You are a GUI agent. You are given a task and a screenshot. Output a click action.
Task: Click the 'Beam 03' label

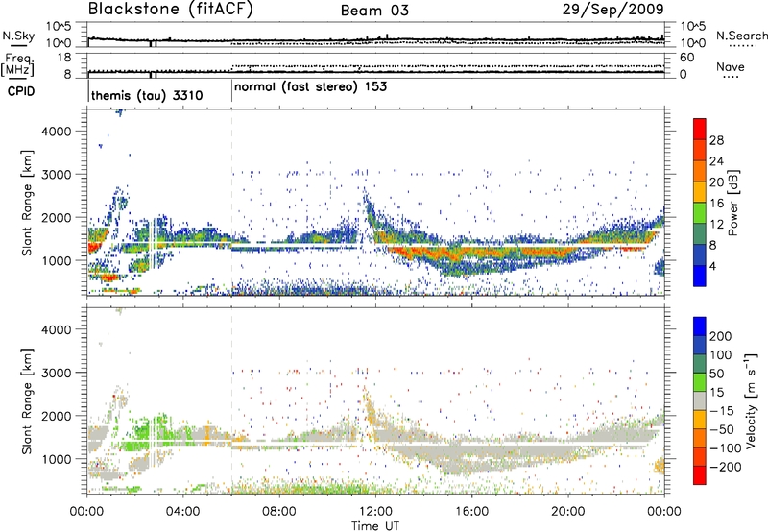374,11
